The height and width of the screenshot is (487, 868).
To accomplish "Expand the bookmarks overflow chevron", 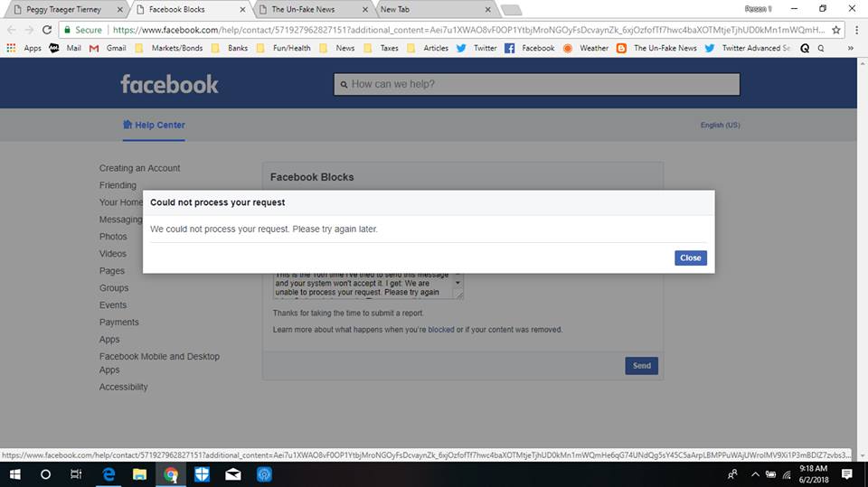I will pos(850,48).
